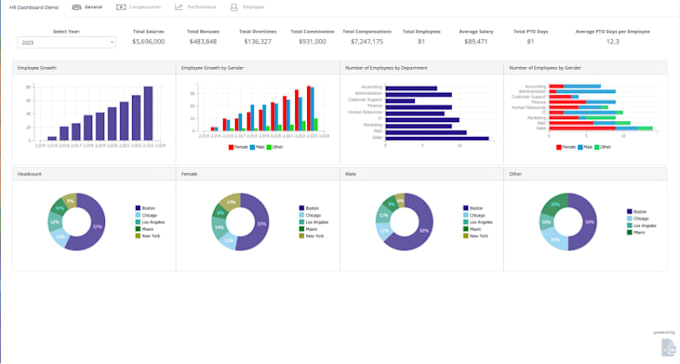The image size is (680, 364).
Task: Click New York swatch in Female donut legend
Action: click(x=301, y=236)
